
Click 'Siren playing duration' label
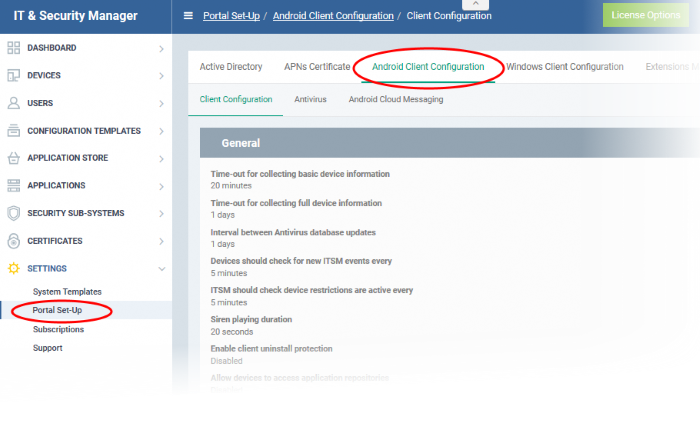pyautogui.click(x=251, y=319)
